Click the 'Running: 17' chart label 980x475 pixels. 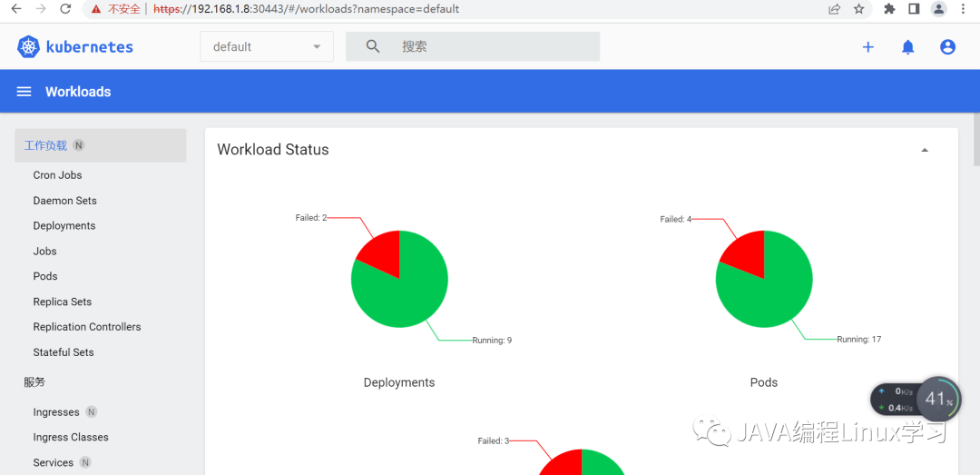tap(859, 339)
